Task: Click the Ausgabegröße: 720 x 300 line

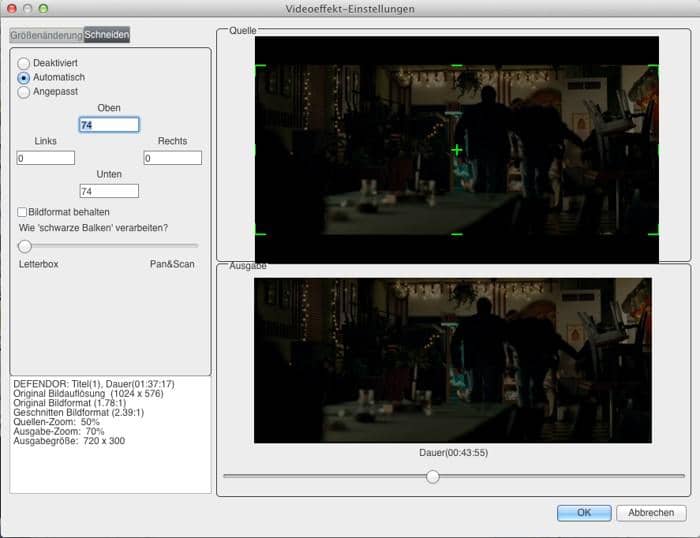Action: 69,441
